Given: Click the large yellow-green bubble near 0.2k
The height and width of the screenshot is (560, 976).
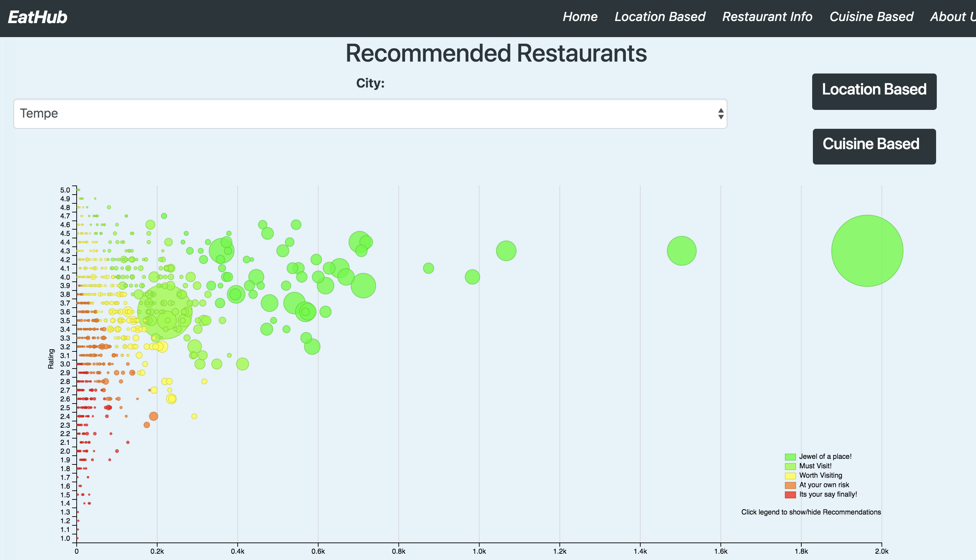Looking at the screenshot, I should 165,311.
